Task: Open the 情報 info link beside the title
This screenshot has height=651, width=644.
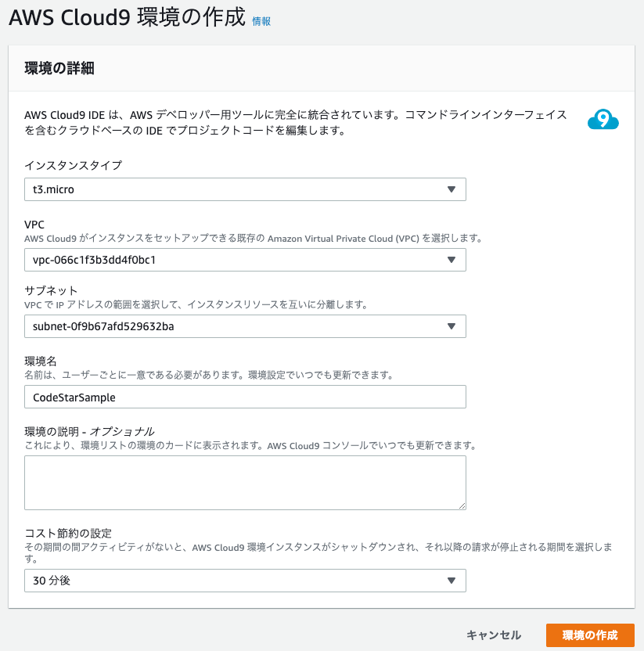Action: tap(261, 21)
